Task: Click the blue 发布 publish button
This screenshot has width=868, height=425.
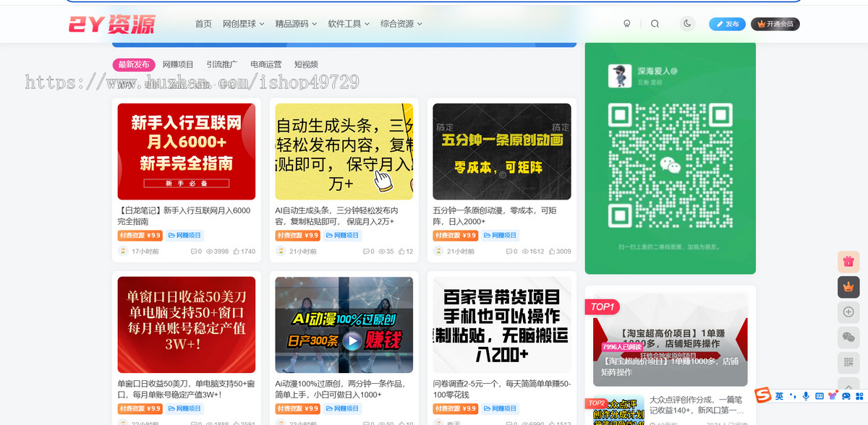Action: point(727,24)
